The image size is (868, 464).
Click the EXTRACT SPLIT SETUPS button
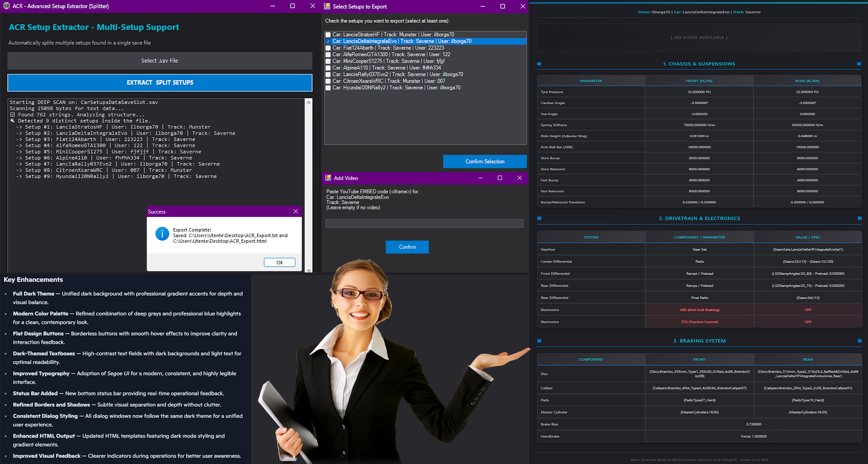(x=160, y=83)
